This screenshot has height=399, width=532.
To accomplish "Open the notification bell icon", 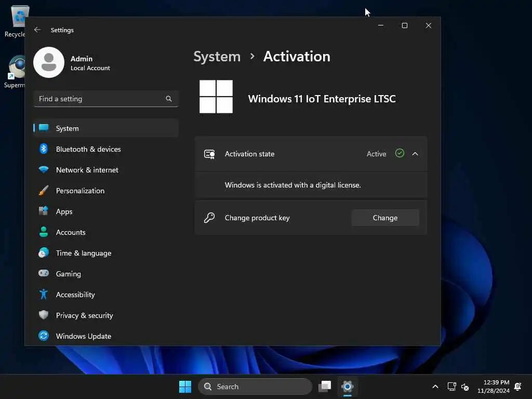I will 518,387.
